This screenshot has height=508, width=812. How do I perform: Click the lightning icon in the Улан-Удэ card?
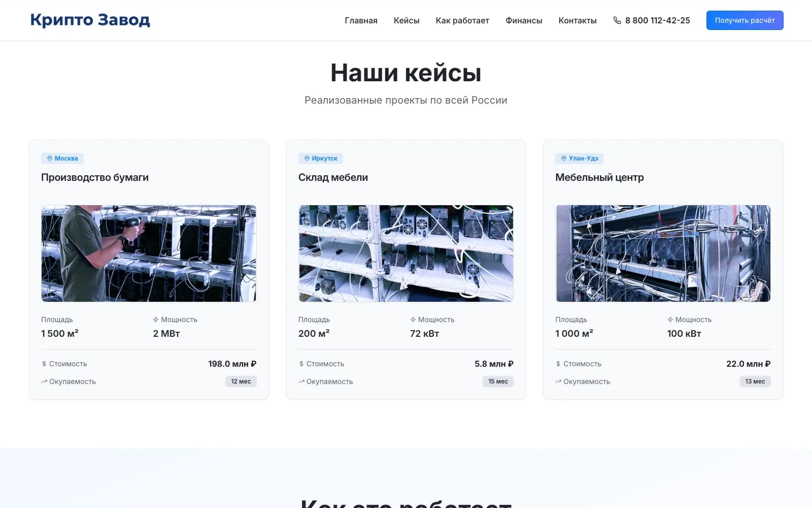[670, 320]
